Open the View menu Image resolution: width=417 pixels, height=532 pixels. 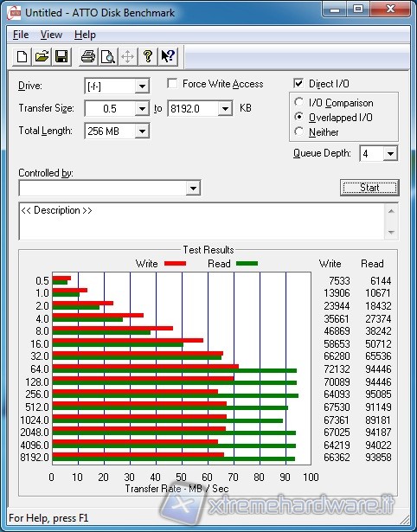pyautogui.click(x=51, y=35)
